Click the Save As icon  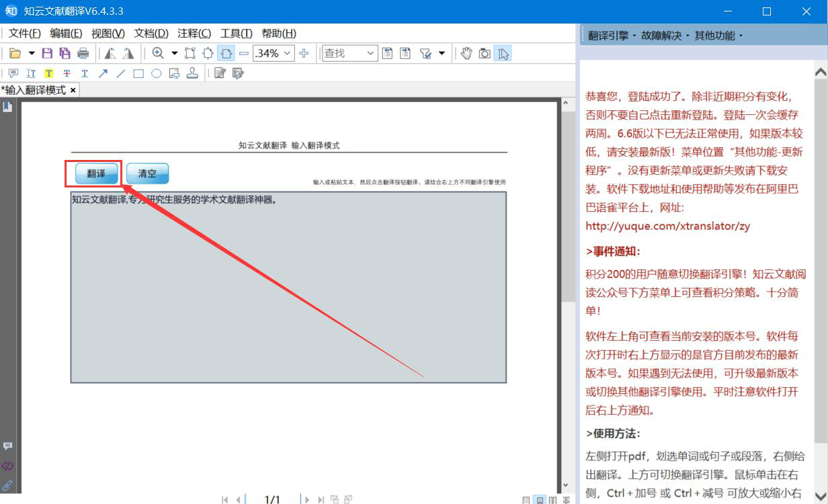coord(65,53)
